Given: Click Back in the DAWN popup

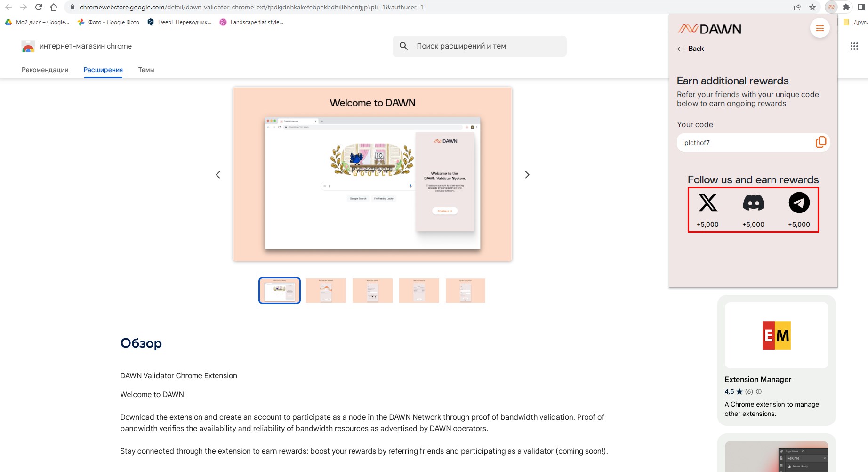Looking at the screenshot, I should point(691,49).
